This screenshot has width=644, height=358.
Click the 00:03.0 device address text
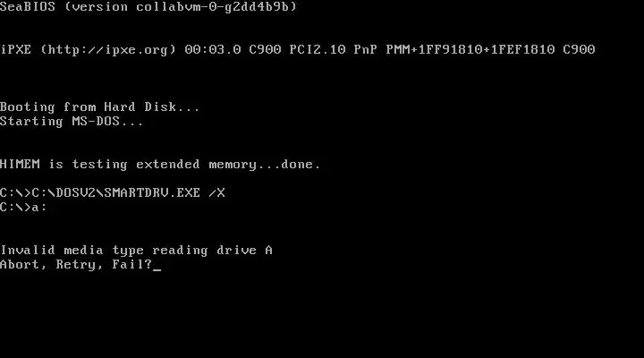[213, 50]
